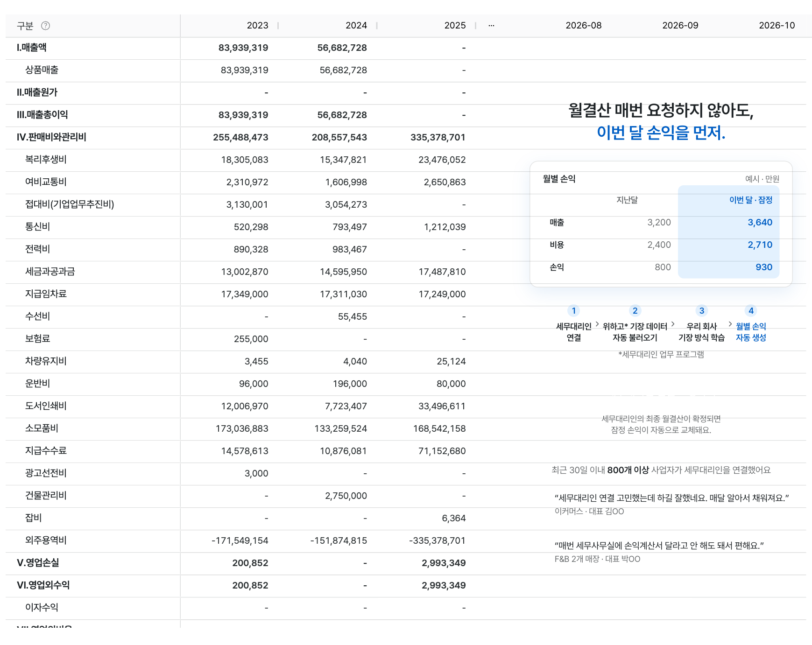812x645 pixels.
Task: Click 접대비(기업업무추진비) row label
Action: pyautogui.click(x=70, y=204)
